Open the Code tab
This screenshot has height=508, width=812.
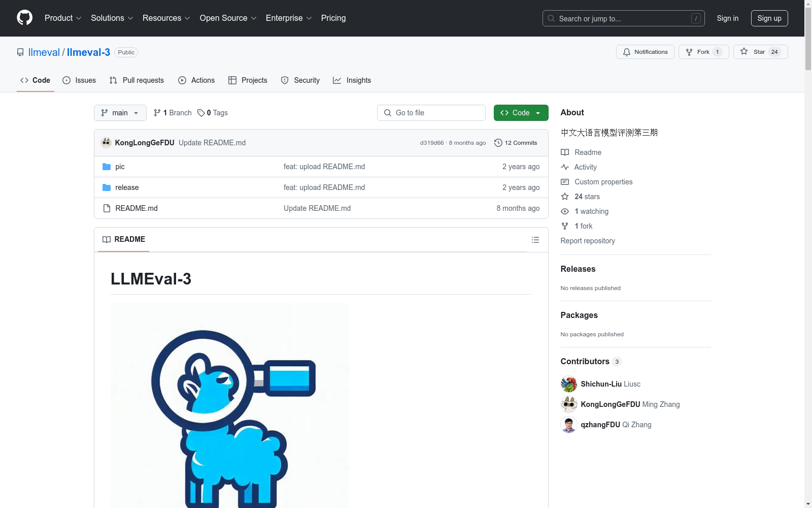tap(35, 80)
